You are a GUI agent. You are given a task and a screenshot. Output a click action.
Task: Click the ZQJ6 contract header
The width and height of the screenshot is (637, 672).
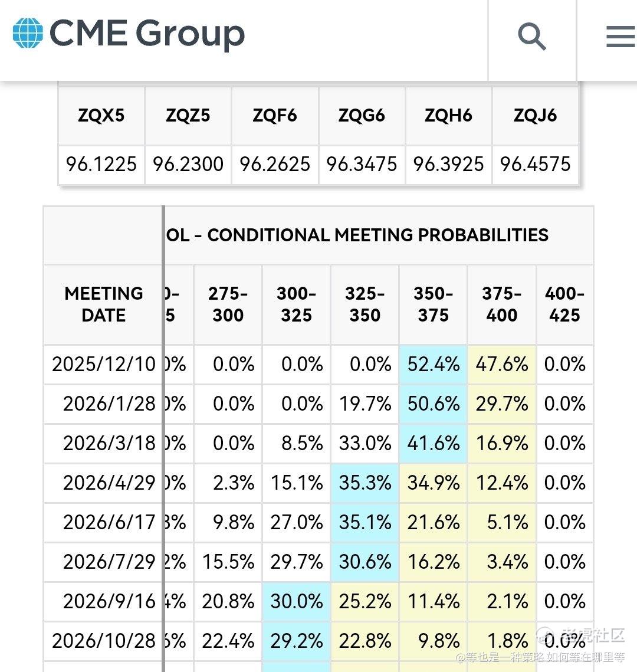point(535,116)
